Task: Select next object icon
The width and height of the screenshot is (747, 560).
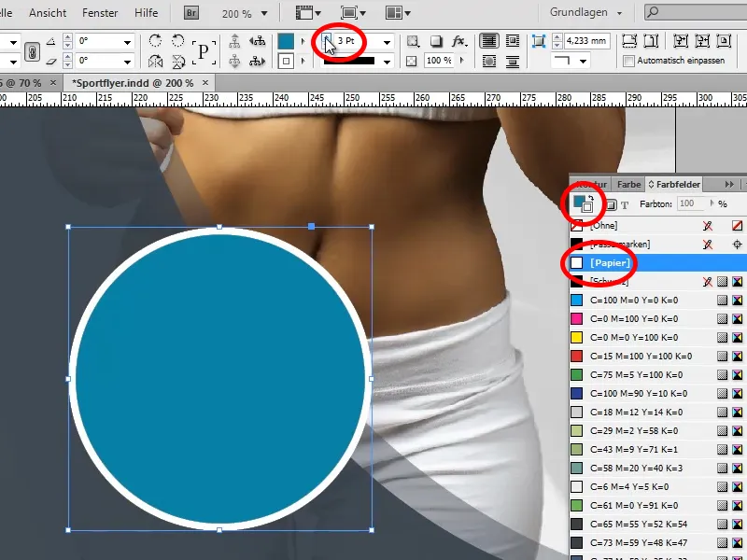Action: click(258, 62)
